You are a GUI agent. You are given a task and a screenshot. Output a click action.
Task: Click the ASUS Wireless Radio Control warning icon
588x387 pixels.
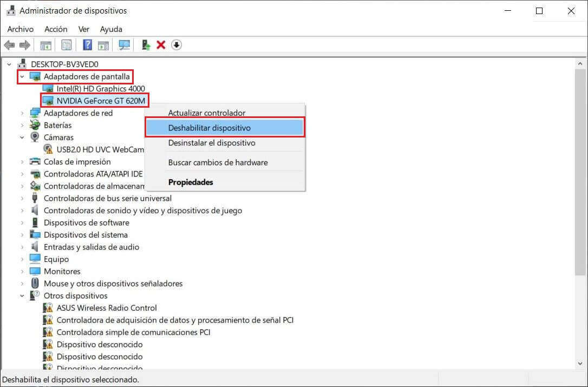click(48, 308)
